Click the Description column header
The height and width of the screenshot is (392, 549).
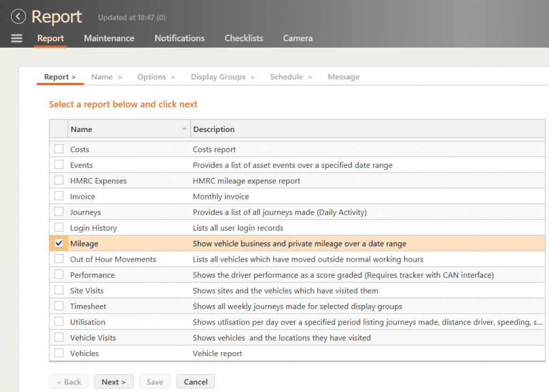coord(368,129)
